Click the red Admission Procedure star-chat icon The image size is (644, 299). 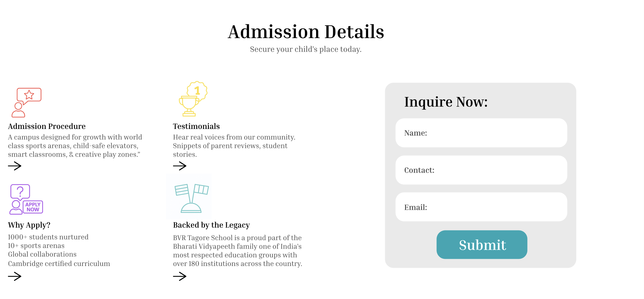26,102
